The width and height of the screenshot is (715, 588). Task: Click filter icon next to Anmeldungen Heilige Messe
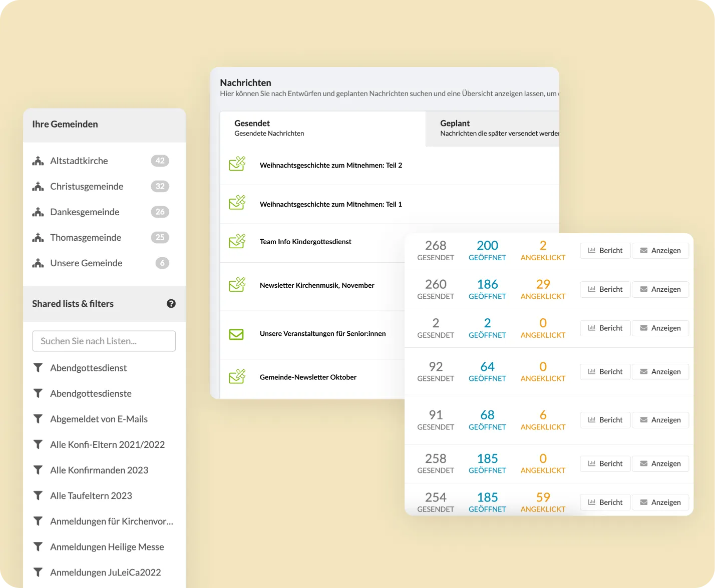38,546
